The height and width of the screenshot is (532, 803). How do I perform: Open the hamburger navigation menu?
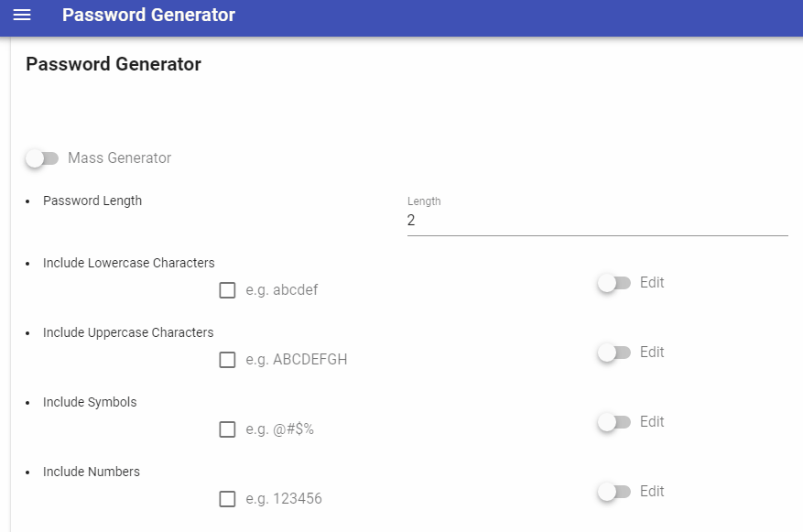click(22, 15)
